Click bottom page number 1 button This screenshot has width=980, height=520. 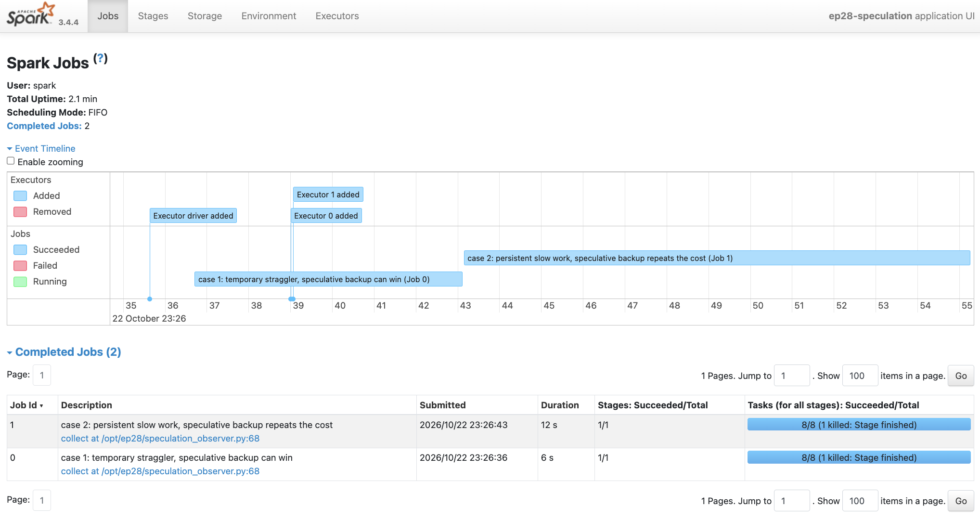(x=42, y=500)
